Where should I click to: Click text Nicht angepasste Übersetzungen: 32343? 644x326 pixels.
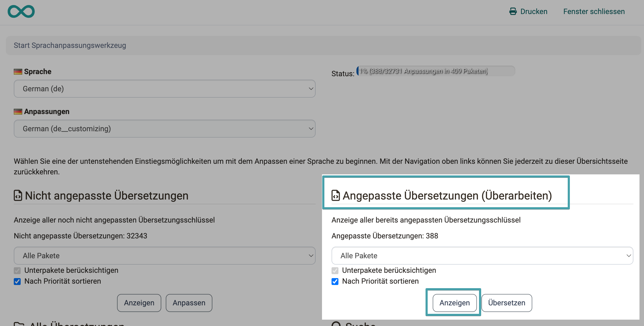(80, 236)
